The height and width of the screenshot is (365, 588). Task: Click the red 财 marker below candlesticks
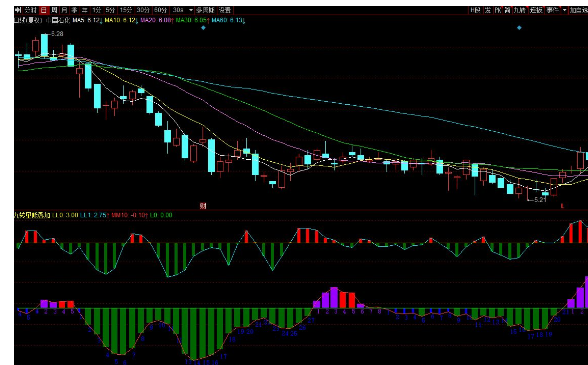tap(203, 205)
